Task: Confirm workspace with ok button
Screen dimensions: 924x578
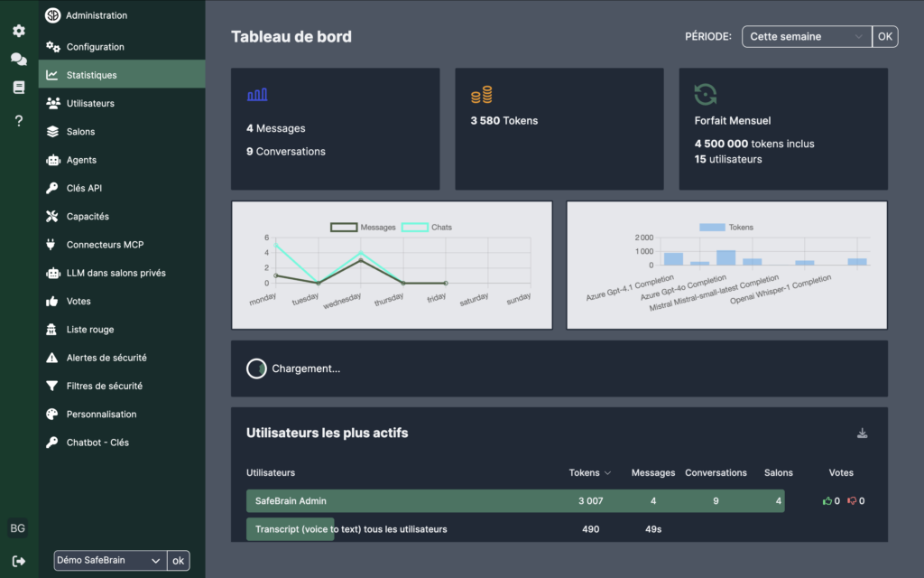Action: pyautogui.click(x=178, y=560)
